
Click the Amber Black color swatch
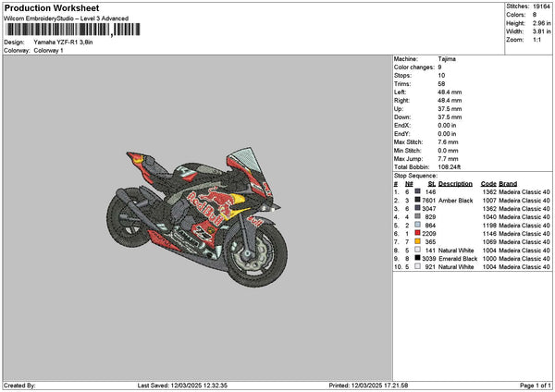tap(418, 200)
